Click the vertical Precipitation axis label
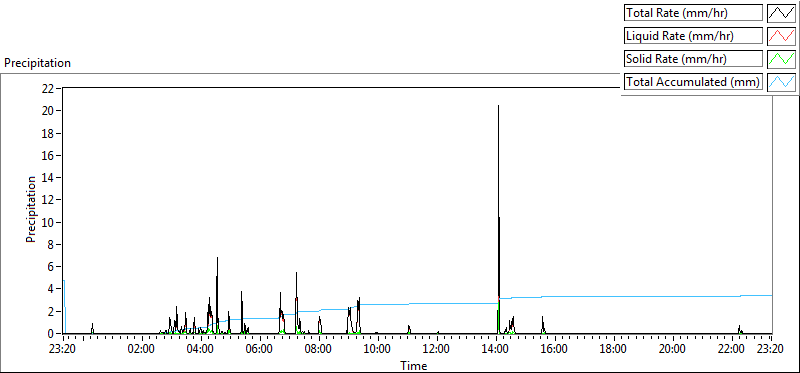 click(31, 209)
